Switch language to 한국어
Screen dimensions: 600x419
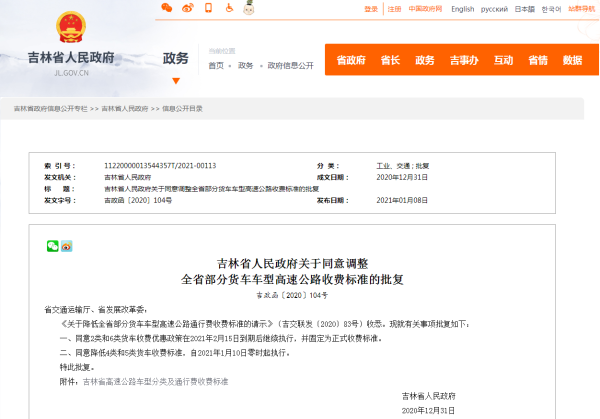coord(551,9)
